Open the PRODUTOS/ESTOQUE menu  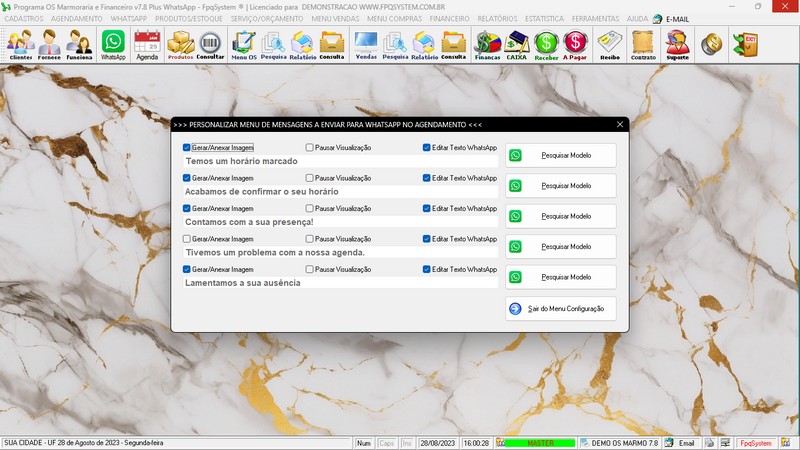click(x=189, y=18)
